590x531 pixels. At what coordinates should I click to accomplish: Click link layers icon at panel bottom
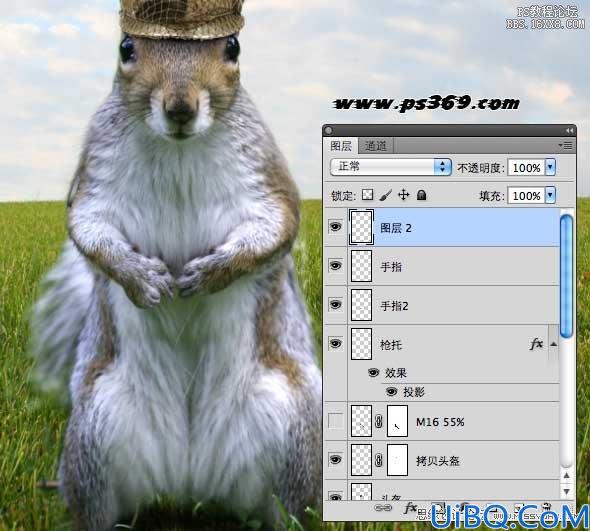[x=383, y=508]
